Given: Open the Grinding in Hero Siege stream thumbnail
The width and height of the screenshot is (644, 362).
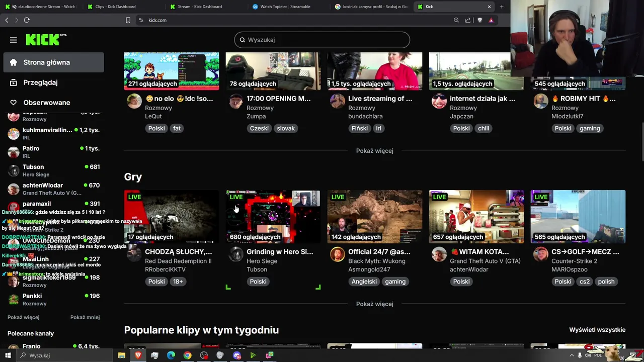Looking at the screenshot, I should click(x=273, y=217).
